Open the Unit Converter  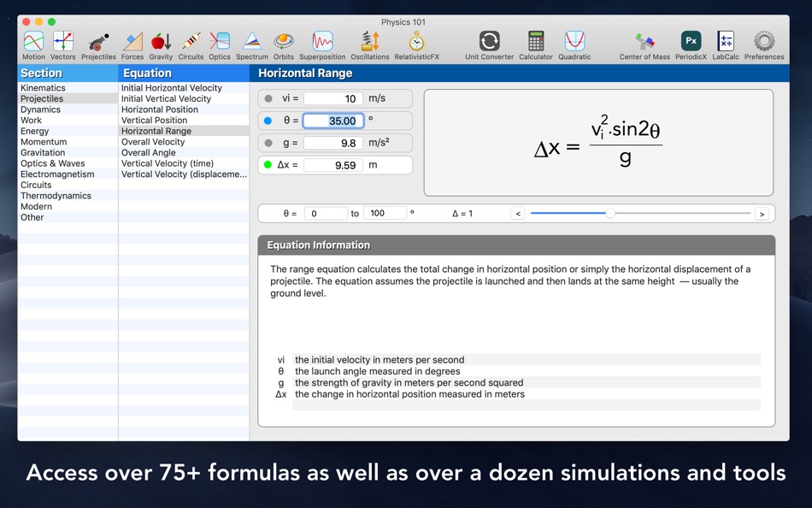coord(490,45)
